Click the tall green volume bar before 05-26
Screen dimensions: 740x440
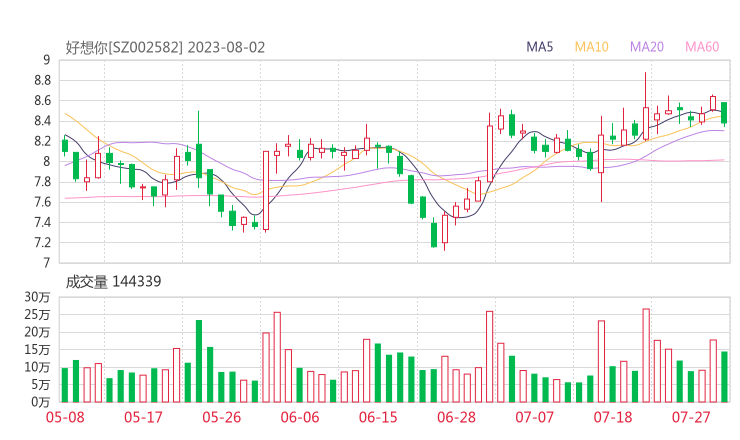pos(199,361)
